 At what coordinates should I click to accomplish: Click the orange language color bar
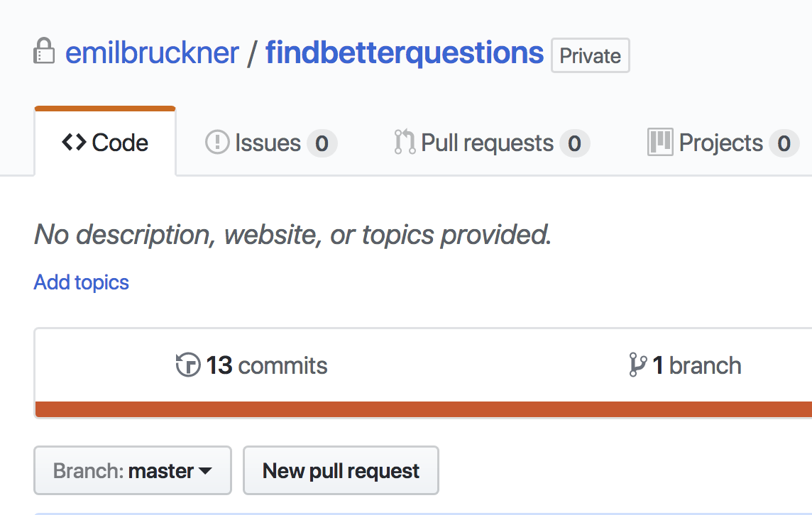423,409
